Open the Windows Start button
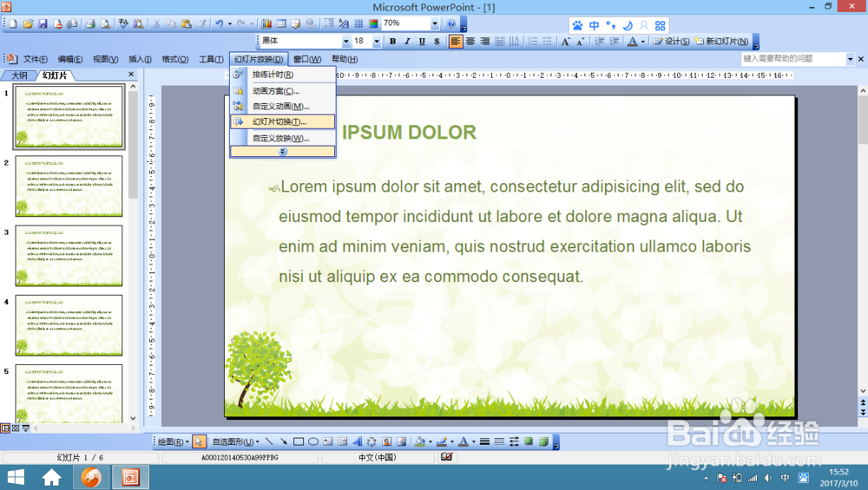The width and height of the screenshot is (868, 490). [x=16, y=477]
